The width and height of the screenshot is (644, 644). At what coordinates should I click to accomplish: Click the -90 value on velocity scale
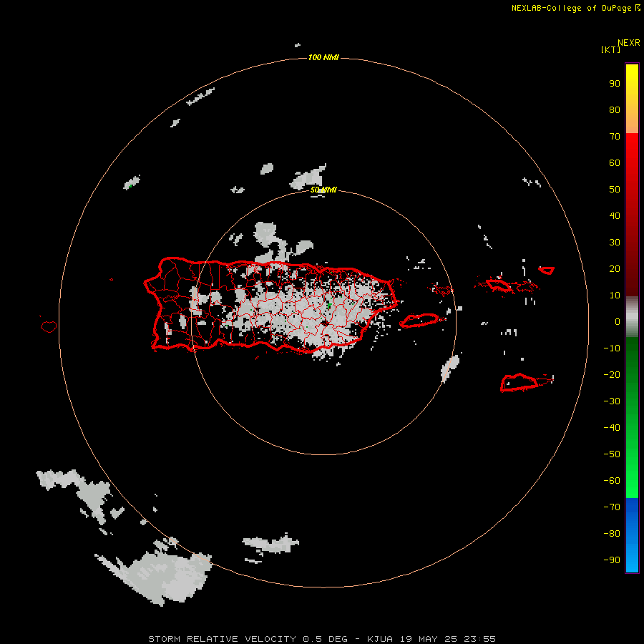pyautogui.click(x=612, y=560)
